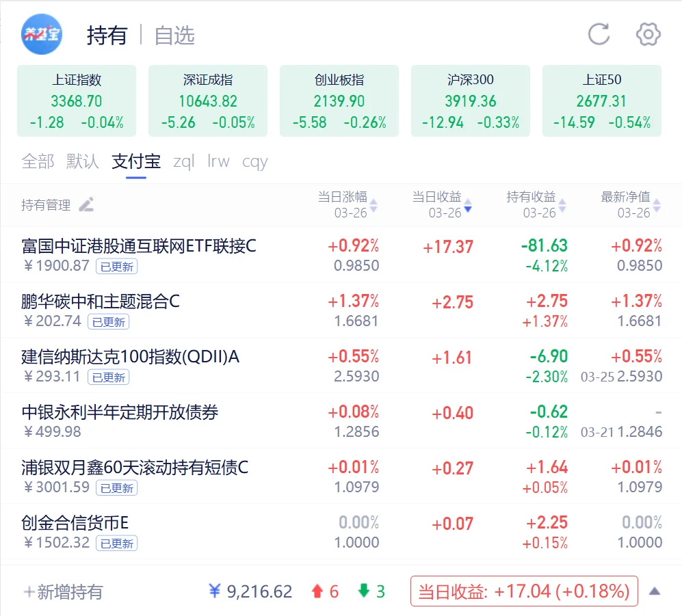The image size is (682, 616).
Task: Switch to the 持有 view
Action: click(x=107, y=36)
